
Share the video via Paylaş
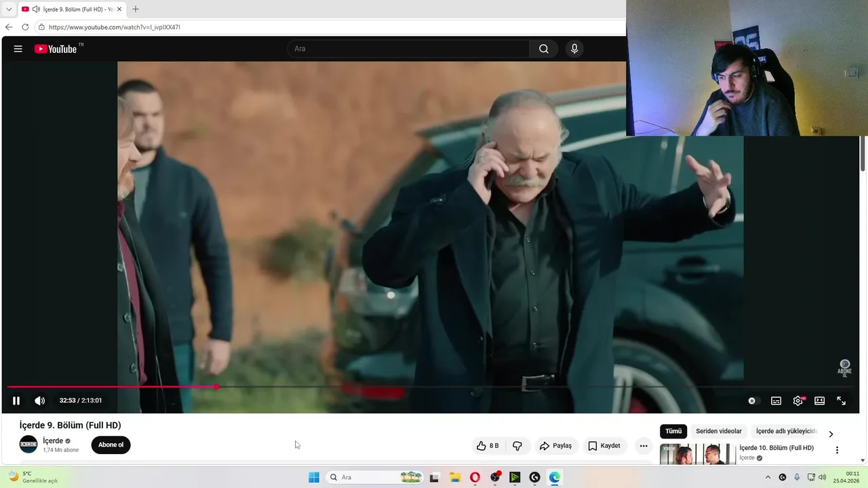555,445
